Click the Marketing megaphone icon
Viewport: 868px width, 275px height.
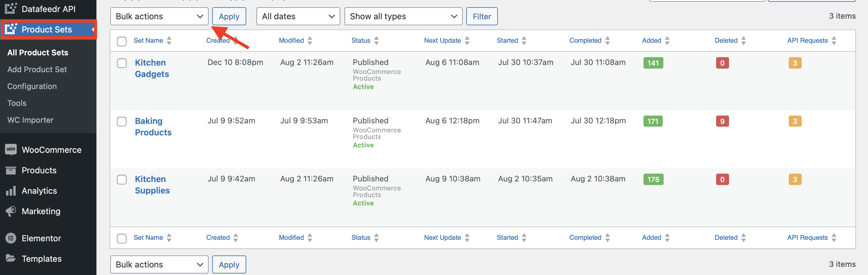pos(11,211)
